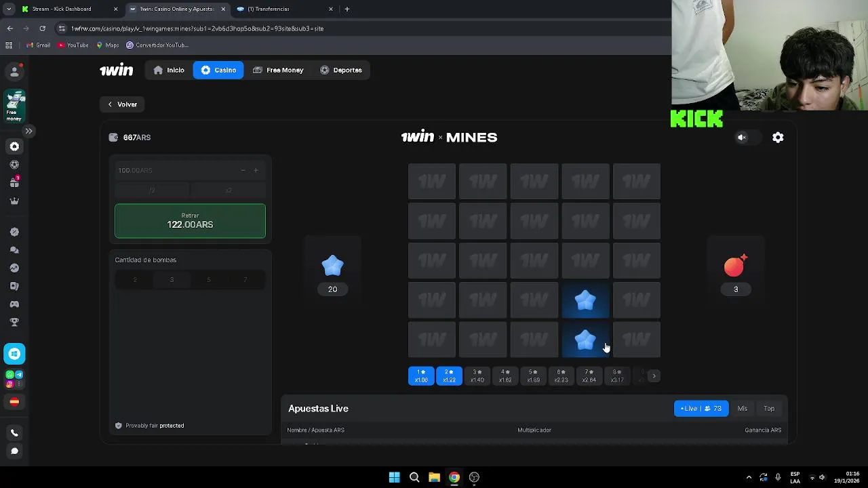Reload the page with the refresh icon
Image resolution: width=868 pixels, height=488 pixels.
click(42, 28)
